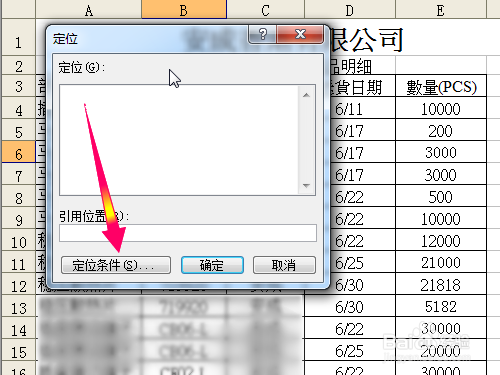
Task: Click the 數量(PCS) header cell
Action: [441, 86]
